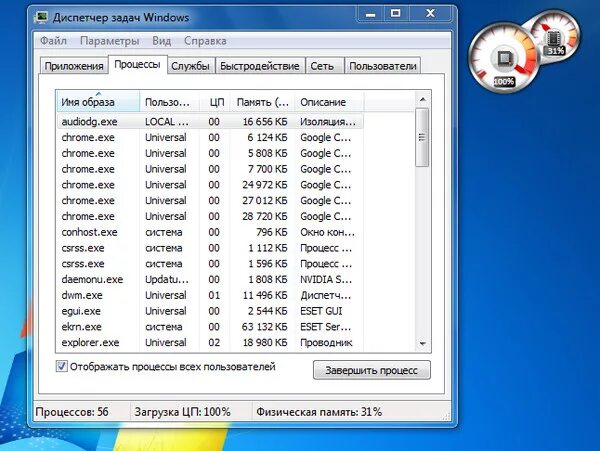This screenshot has height=451, width=600.
Task: Sort by the Память column header
Action: tap(262, 102)
